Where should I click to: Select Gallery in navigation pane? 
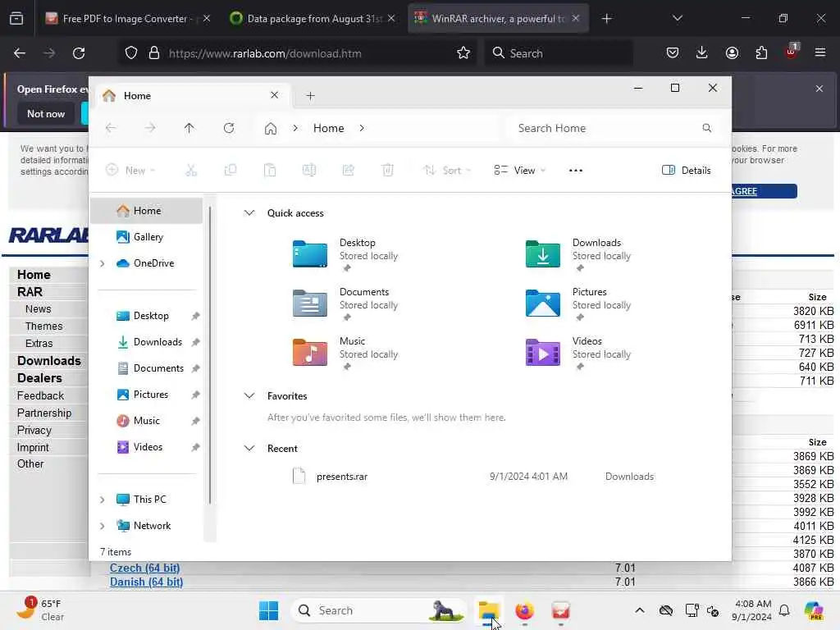point(147,237)
